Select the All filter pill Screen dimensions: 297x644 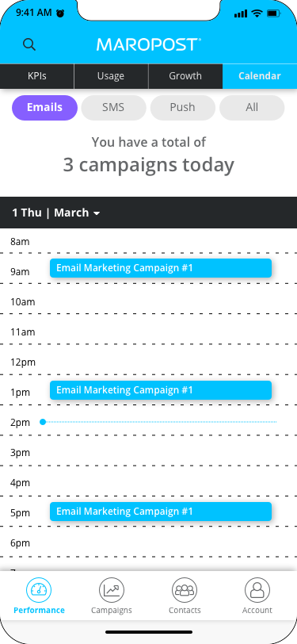(252, 108)
